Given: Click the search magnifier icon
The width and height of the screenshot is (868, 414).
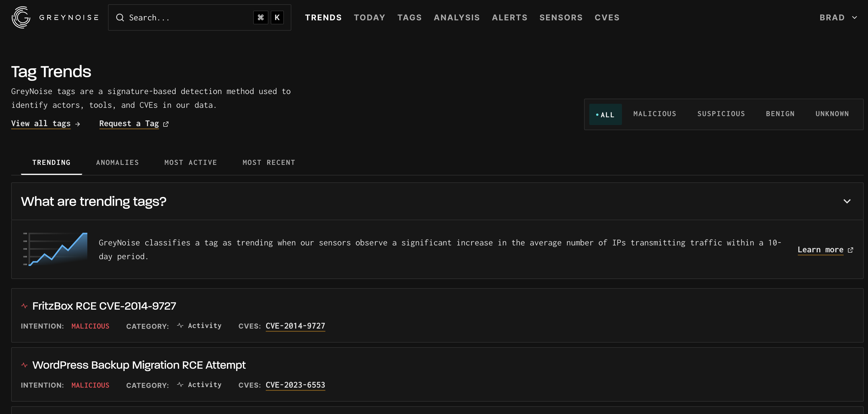Looking at the screenshot, I should point(120,17).
